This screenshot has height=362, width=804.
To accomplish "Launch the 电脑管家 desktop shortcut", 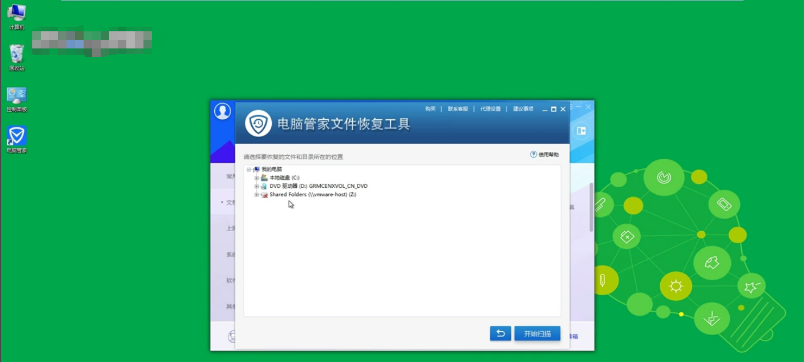I will tap(16, 139).
